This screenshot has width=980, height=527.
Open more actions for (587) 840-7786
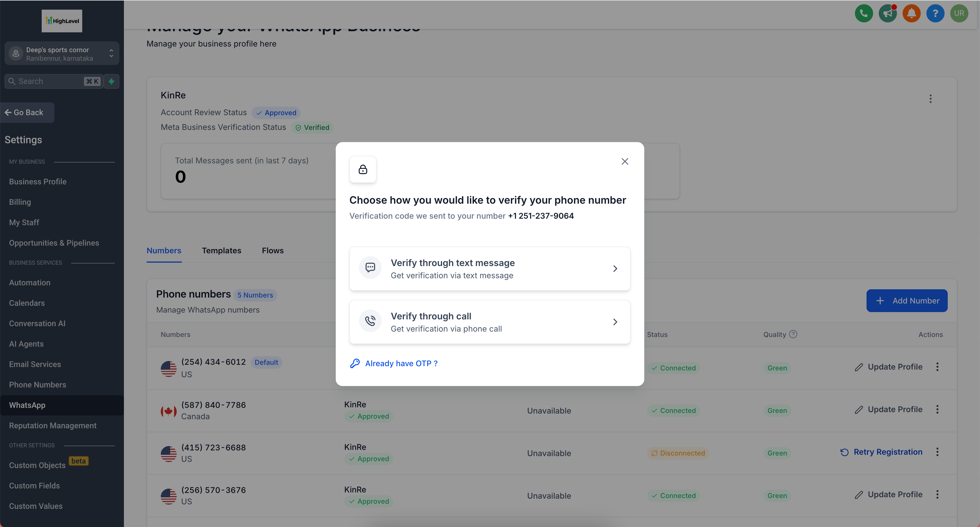[x=937, y=409]
